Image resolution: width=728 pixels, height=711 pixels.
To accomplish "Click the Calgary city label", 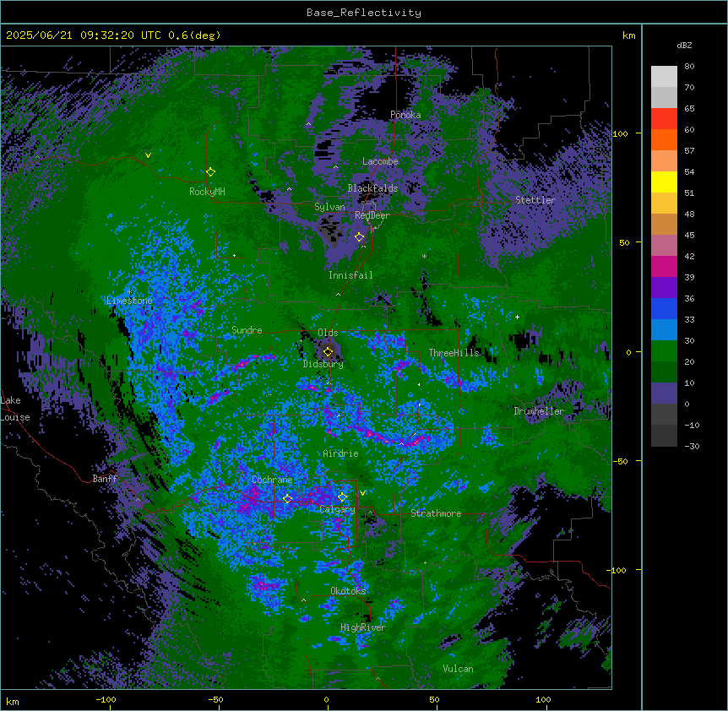I will coord(337,509).
